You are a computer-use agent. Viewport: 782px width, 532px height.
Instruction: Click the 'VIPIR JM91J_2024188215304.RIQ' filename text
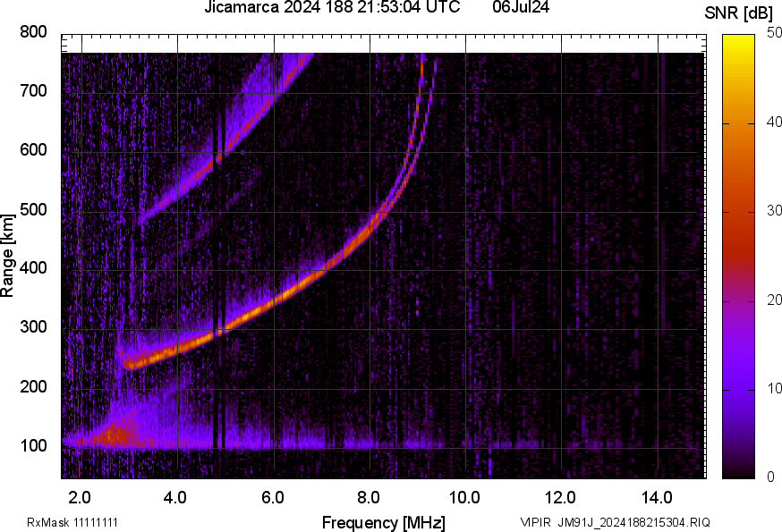(615, 522)
